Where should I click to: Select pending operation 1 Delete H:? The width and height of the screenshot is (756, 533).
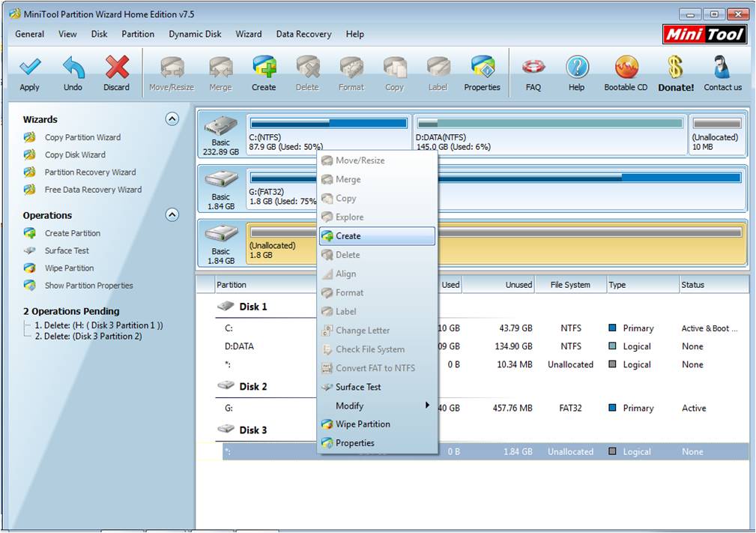99,325
